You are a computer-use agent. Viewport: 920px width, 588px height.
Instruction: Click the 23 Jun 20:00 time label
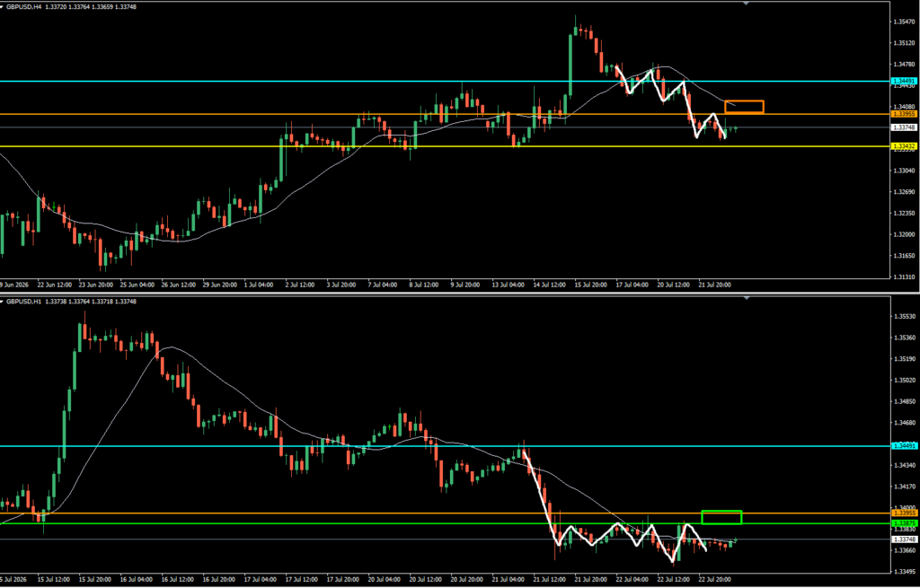[95, 285]
